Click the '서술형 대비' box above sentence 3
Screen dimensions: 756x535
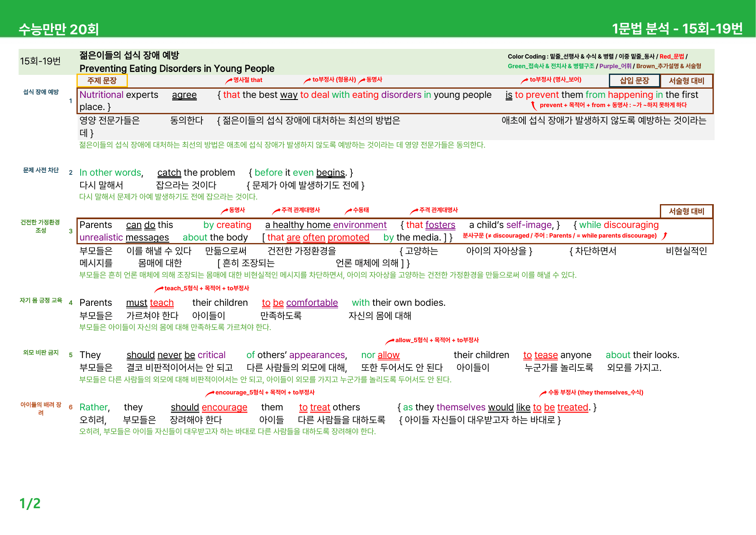point(687,211)
